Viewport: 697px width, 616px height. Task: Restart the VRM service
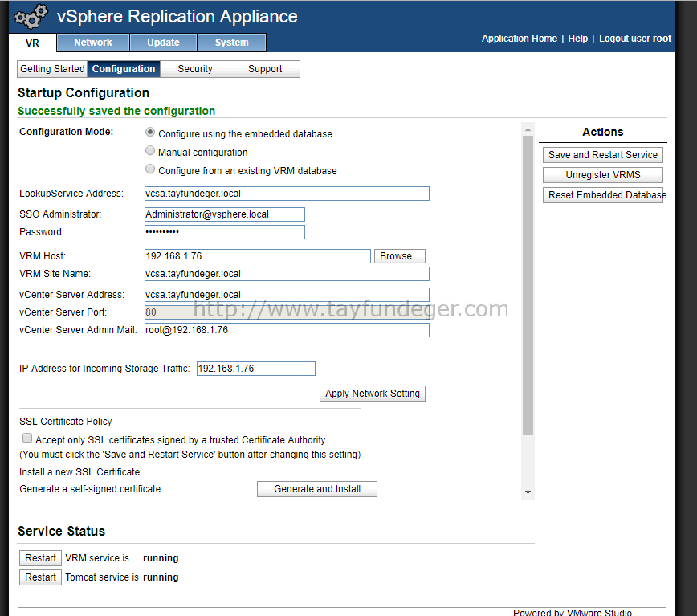[40, 558]
